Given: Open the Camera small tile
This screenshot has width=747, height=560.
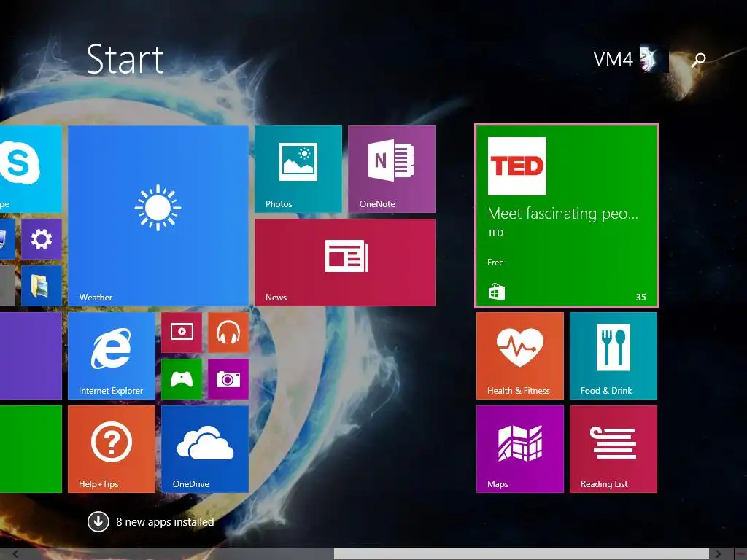Looking at the screenshot, I should click(x=228, y=379).
